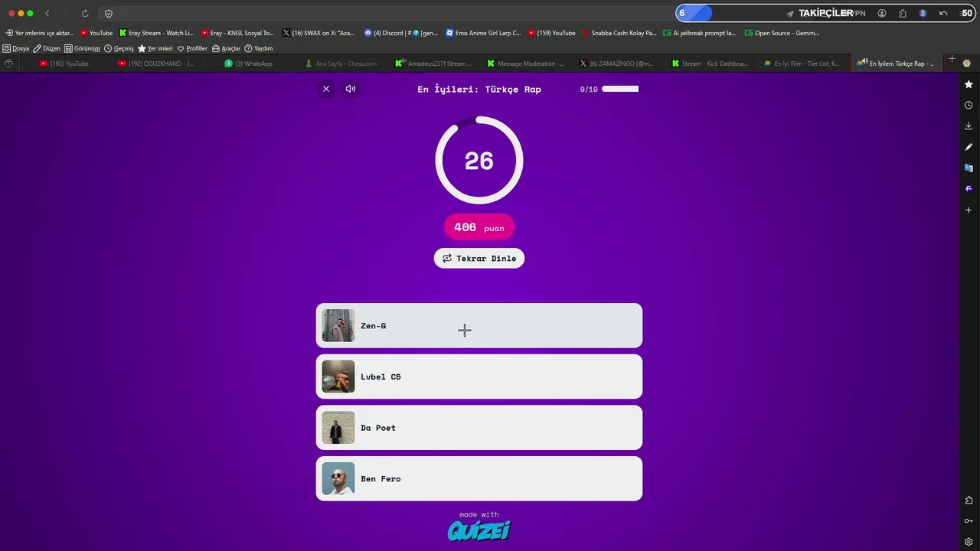The height and width of the screenshot is (551, 980).
Task: Choose the Zen-G answer option
Action: click(x=479, y=325)
